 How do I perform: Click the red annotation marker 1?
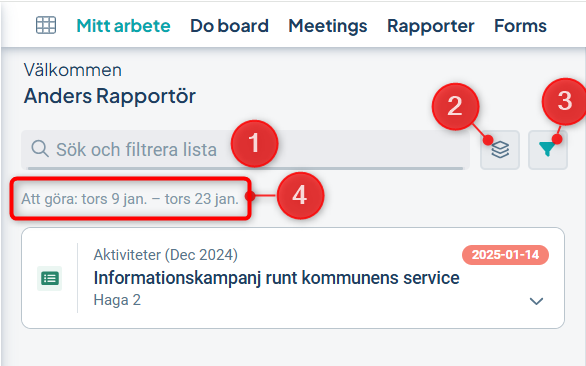[x=254, y=144]
